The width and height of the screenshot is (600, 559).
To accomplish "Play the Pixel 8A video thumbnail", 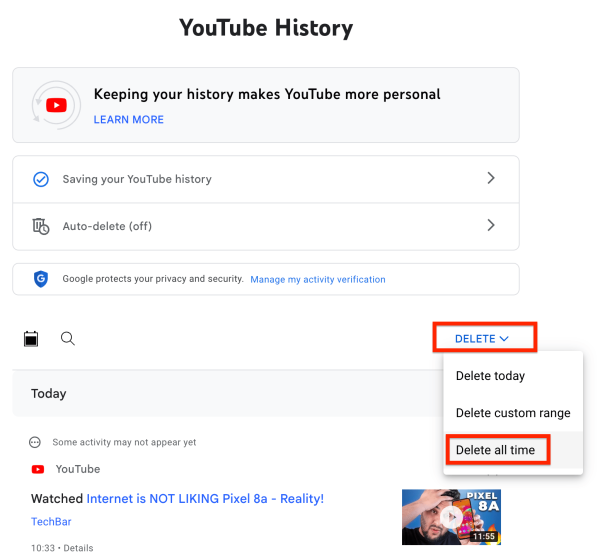I will pyautogui.click(x=451, y=517).
